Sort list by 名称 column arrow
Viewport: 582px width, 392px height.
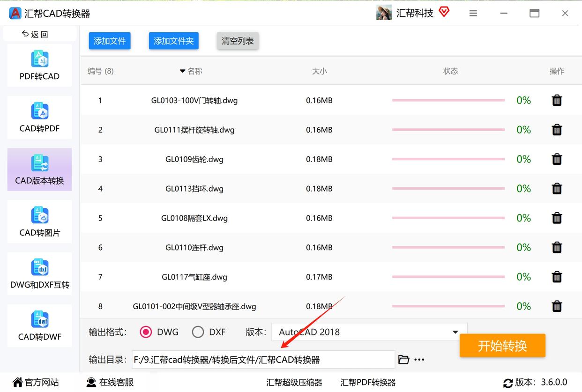(182, 71)
